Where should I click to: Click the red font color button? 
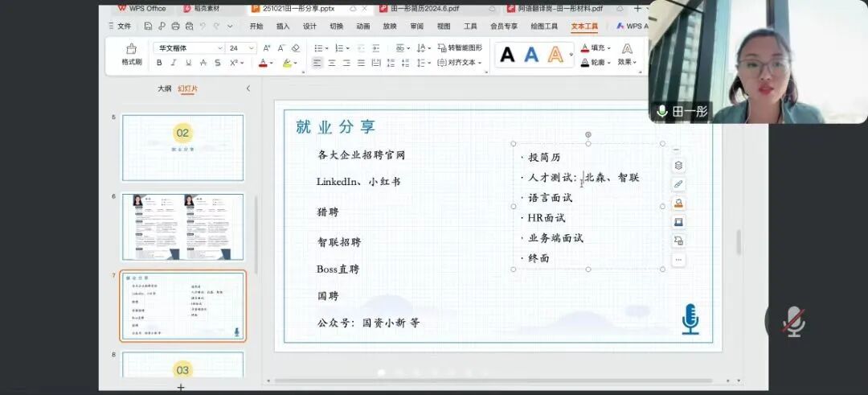pyautogui.click(x=263, y=63)
